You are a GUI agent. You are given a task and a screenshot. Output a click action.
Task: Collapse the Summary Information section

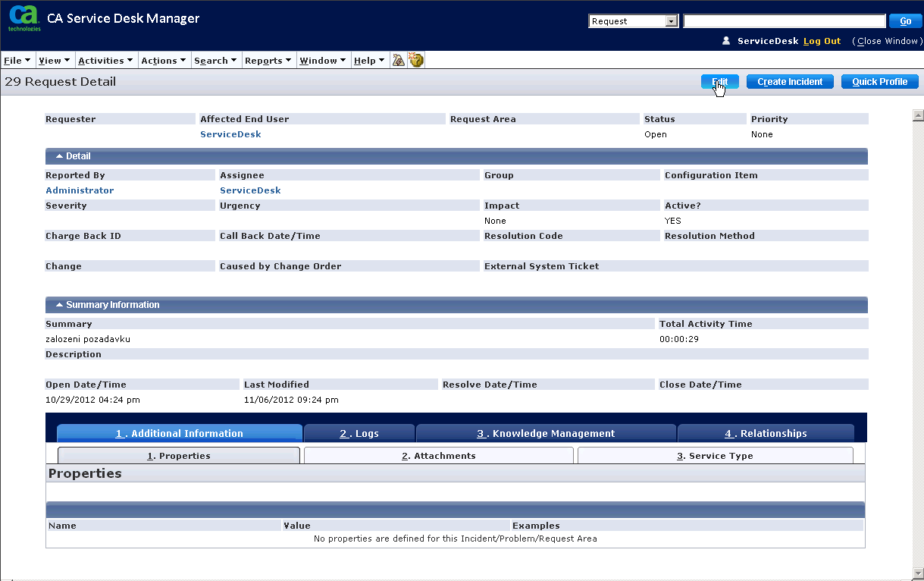tap(60, 305)
